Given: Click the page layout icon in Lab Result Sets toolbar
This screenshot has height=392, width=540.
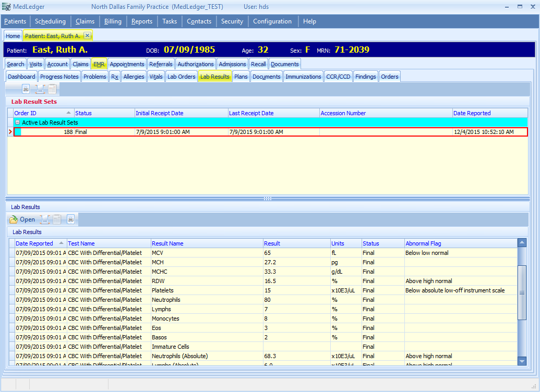Looking at the screenshot, I should pyautogui.click(x=40, y=89).
